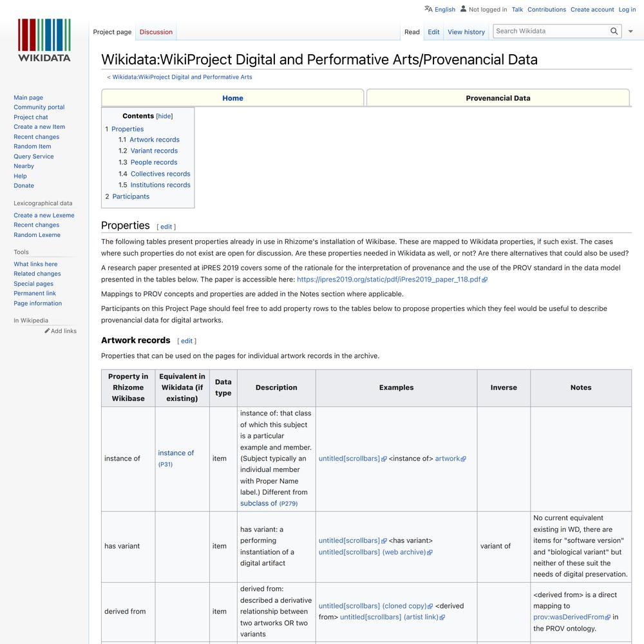Jump to Properties in contents
The image size is (644, 644).
click(128, 129)
